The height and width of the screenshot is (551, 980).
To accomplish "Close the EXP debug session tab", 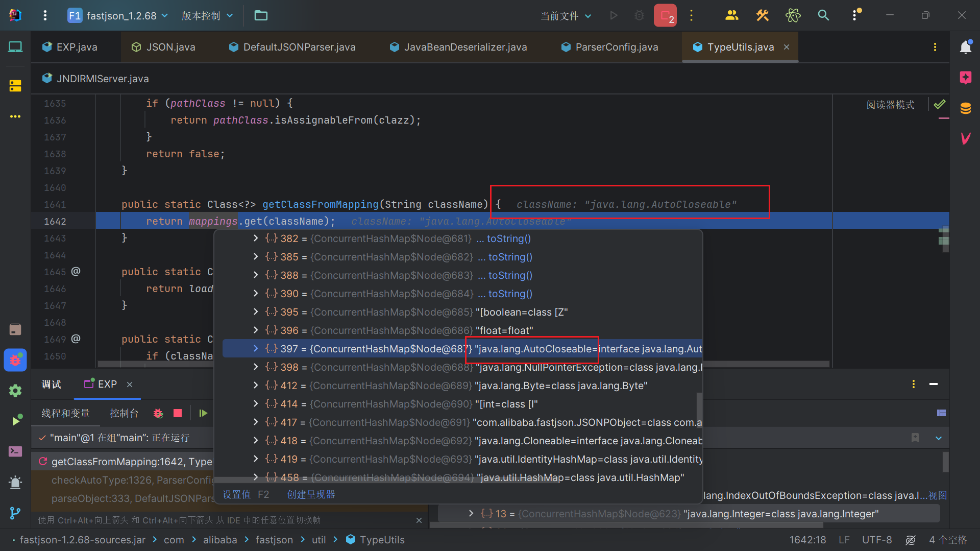I will coord(130,384).
